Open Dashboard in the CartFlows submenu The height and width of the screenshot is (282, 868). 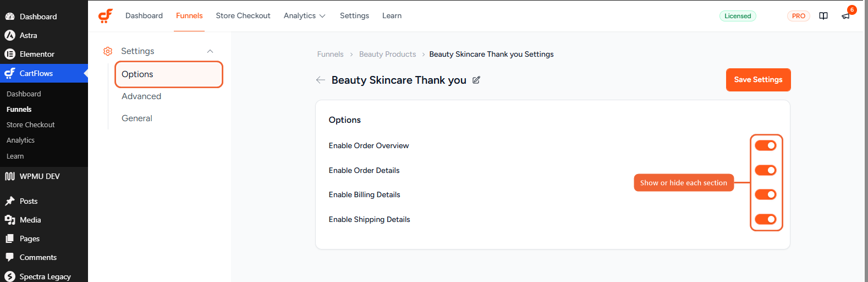[24, 94]
